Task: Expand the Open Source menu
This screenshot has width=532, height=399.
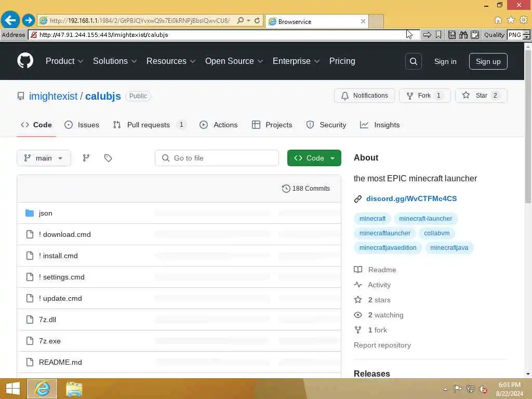Action: [x=234, y=61]
